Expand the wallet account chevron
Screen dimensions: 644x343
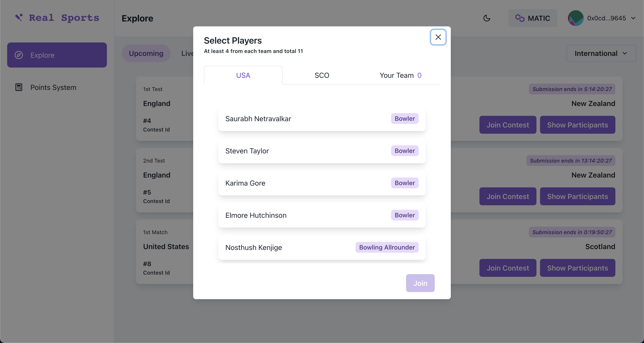[x=633, y=18]
